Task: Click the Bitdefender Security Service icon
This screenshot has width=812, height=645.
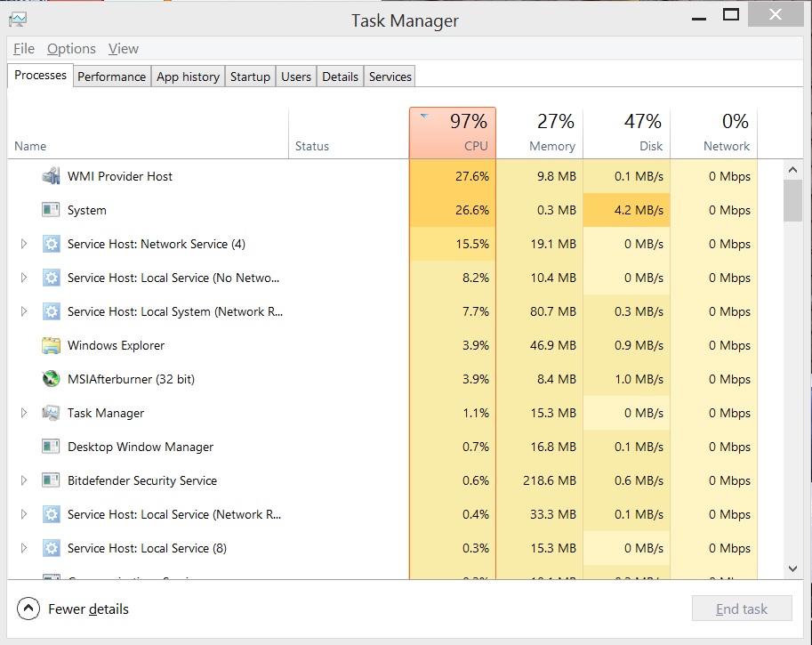Action: 51,480
